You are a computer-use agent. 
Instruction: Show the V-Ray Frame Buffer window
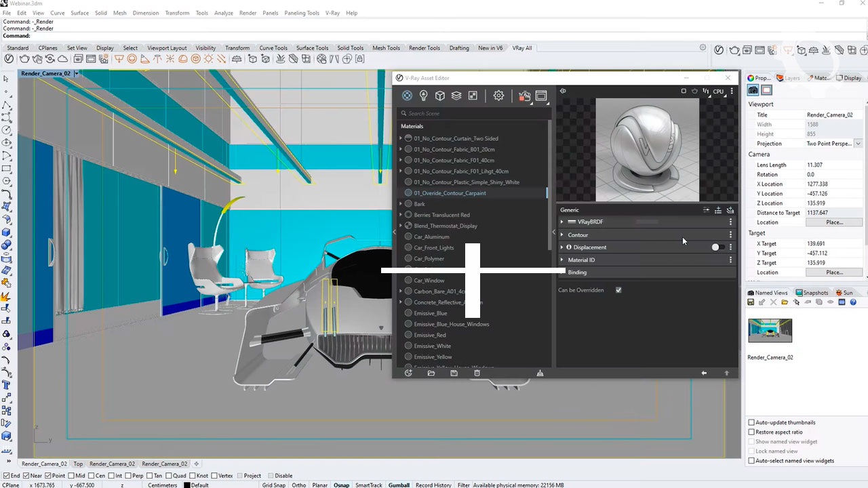point(541,96)
